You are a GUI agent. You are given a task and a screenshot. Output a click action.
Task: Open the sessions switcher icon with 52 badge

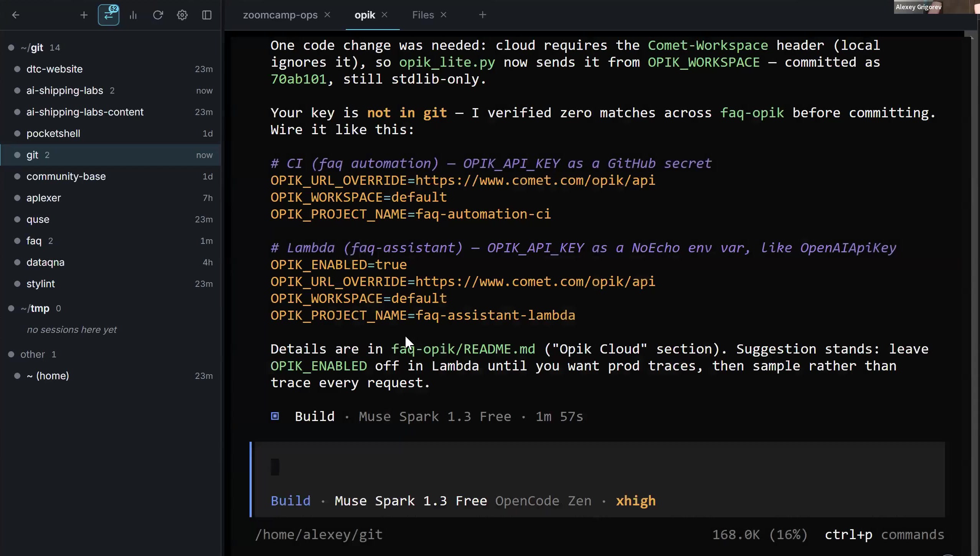109,15
